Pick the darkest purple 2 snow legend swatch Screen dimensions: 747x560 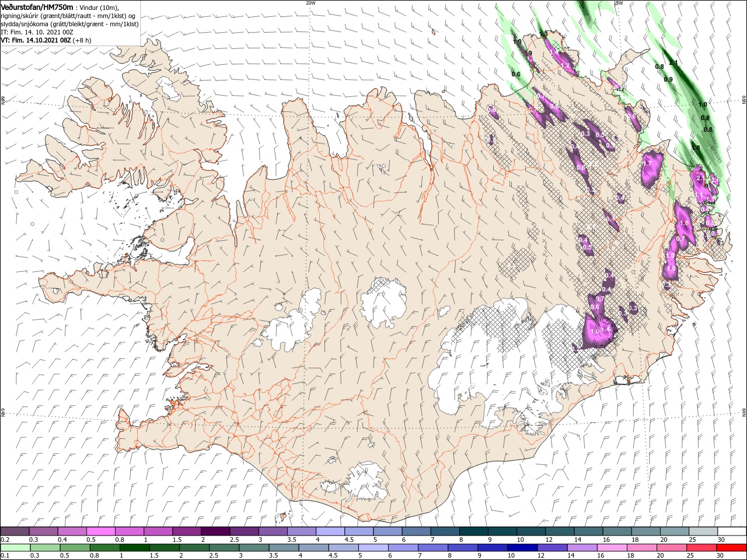point(215,531)
